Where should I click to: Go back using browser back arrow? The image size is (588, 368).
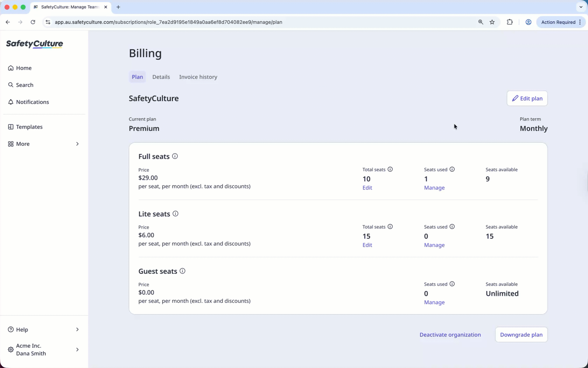coord(8,22)
